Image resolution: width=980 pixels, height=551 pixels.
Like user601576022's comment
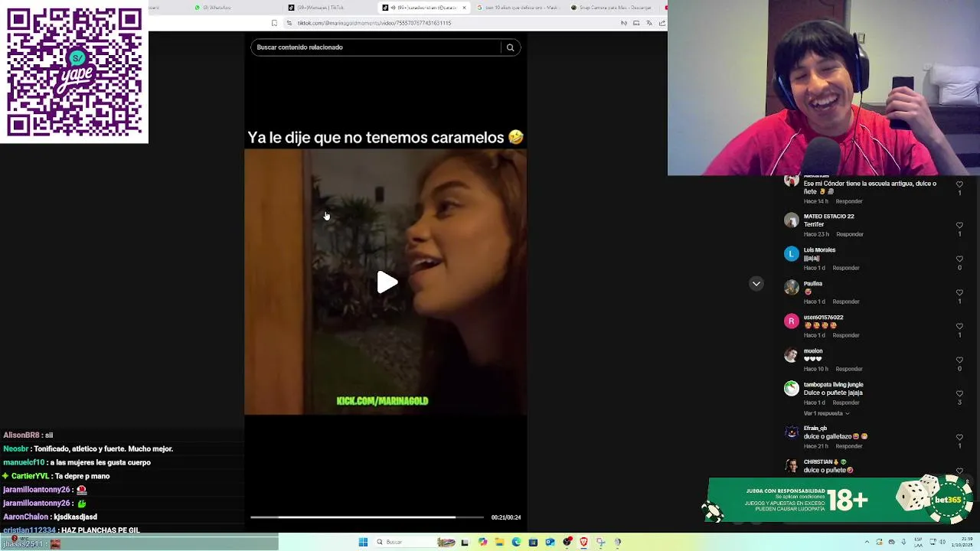(x=959, y=326)
